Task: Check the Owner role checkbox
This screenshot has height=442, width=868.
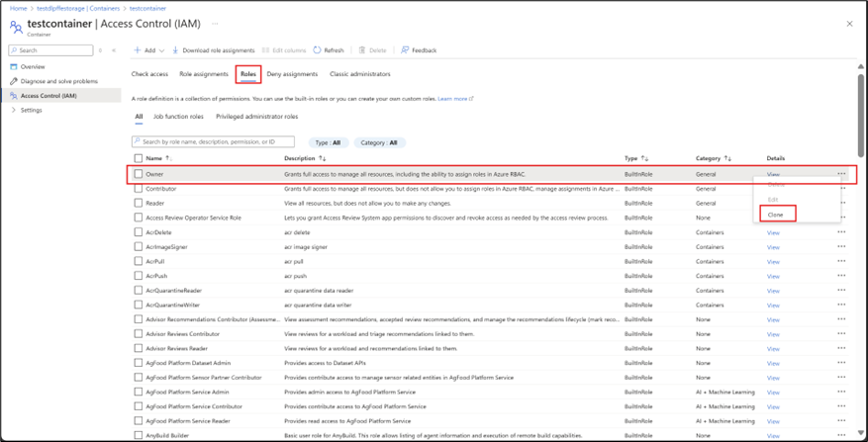Action: [139, 174]
